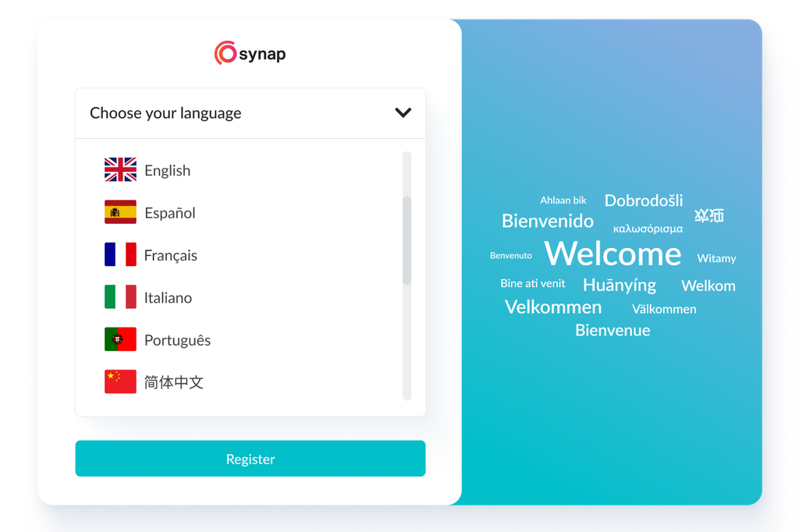
Task: Click the Velkommen text
Action: click(553, 307)
